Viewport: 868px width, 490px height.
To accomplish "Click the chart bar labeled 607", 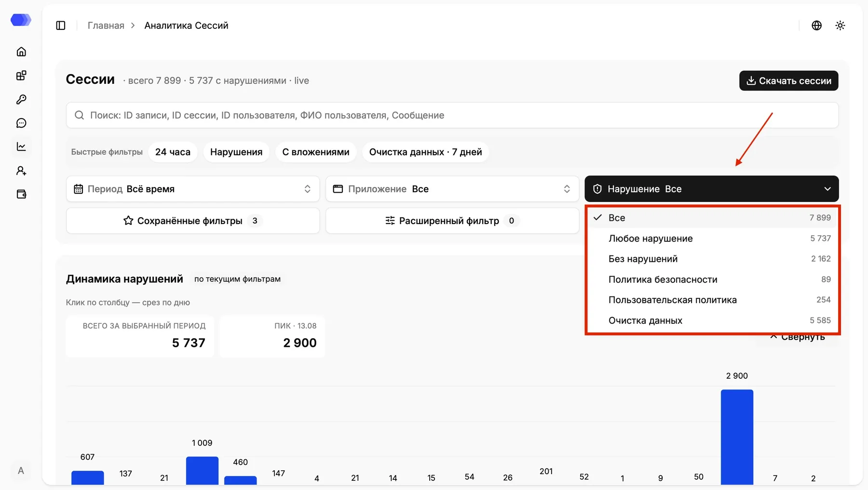I will pos(87,477).
